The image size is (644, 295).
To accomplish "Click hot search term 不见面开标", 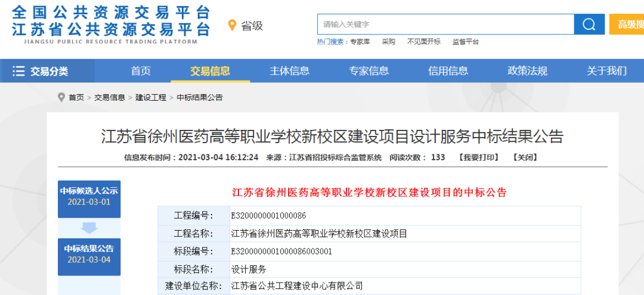I will [423, 42].
